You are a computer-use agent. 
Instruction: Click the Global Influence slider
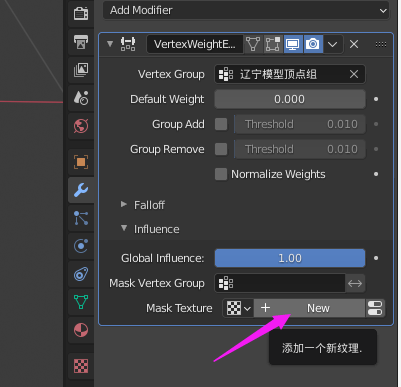coord(290,258)
